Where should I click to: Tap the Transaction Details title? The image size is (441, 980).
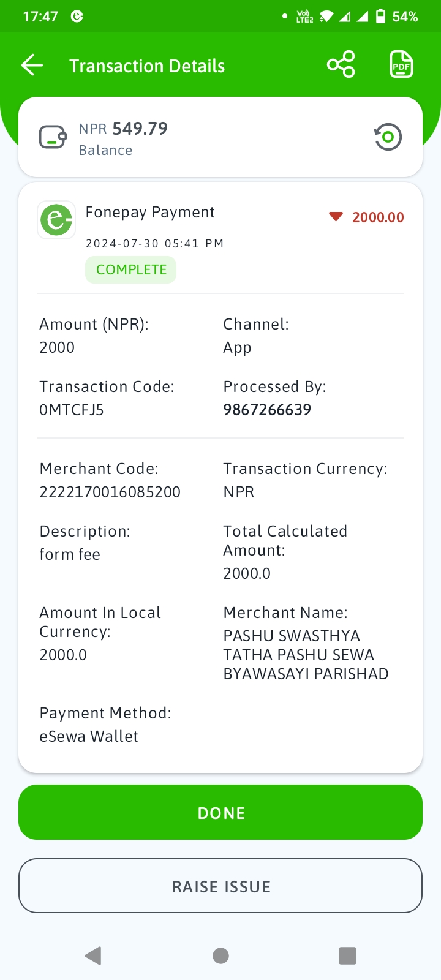(x=147, y=66)
